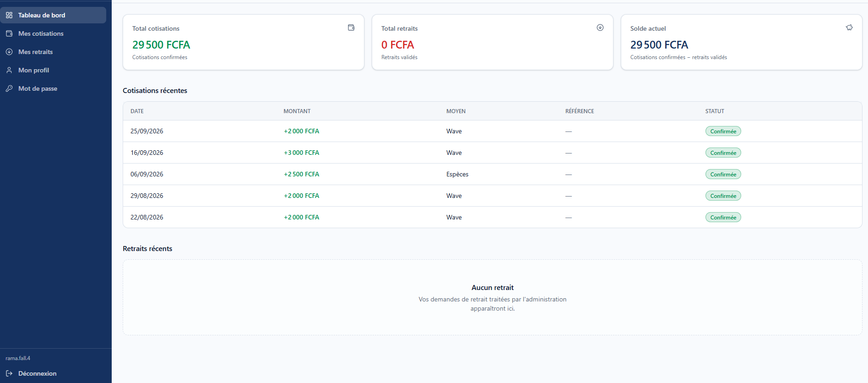The image size is (868, 383).
Task: Click the wallet icon on Total cotisations card
Action: click(x=351, y=27)
